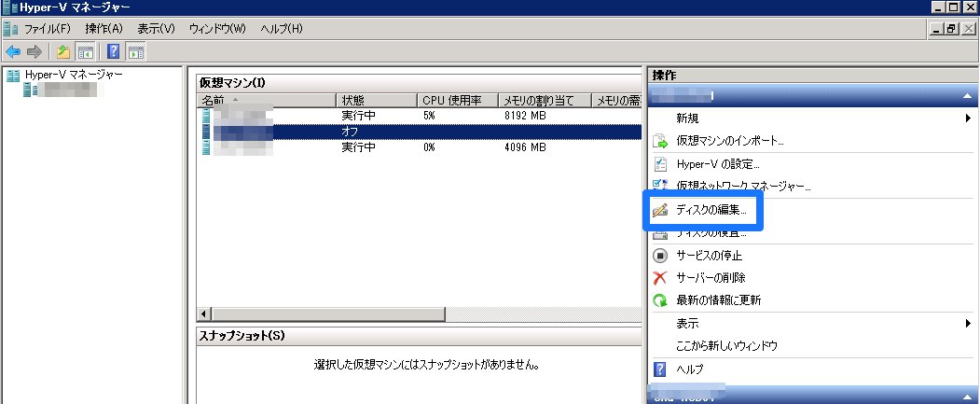Open the ヘルプ(H) menu
Screen dimensions: 980x404
coord(282,29)
